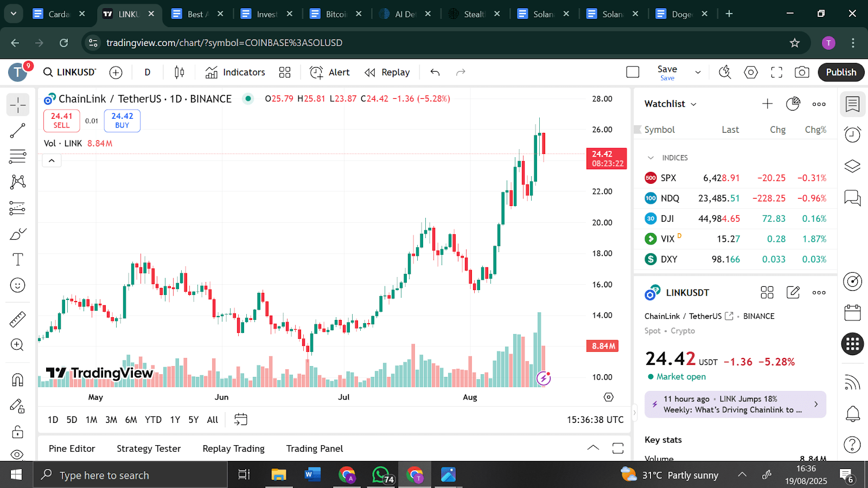Image resolution: width=868 pixels, height=488 pixels.
Task: Set chart range to YTD
Action: pos(153,420)
